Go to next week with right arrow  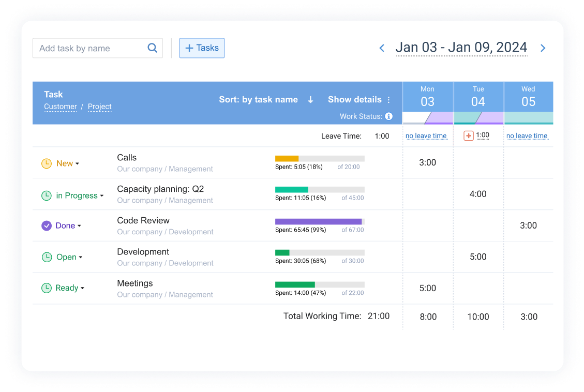543,48
